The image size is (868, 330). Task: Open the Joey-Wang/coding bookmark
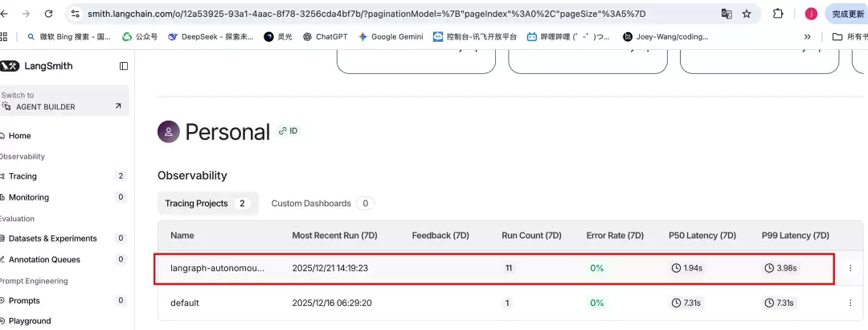[665, 36]
